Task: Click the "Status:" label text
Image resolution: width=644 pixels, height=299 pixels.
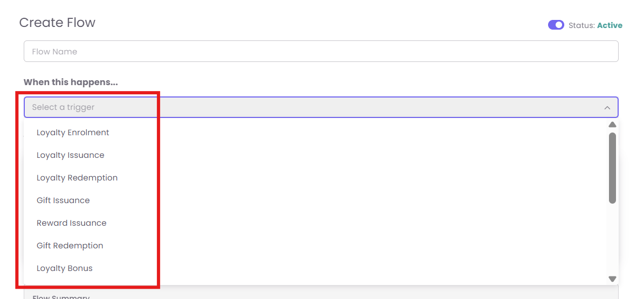Action: coord(581,25)
